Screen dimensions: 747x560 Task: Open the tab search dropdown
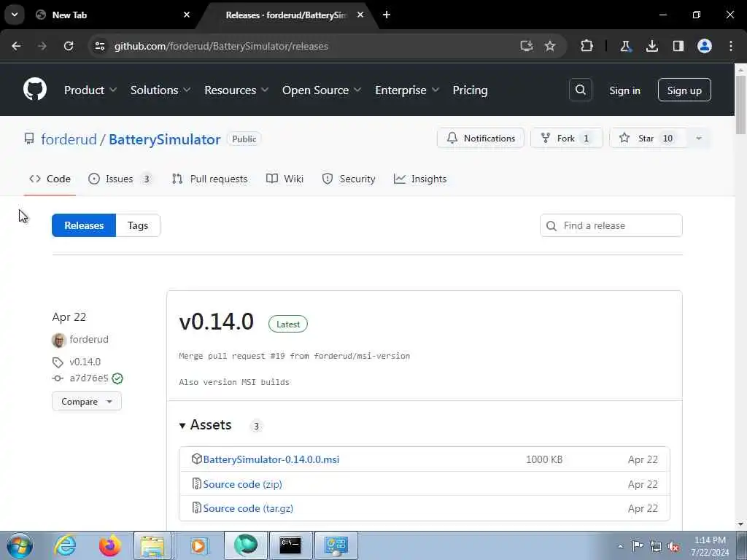[15, 15]
